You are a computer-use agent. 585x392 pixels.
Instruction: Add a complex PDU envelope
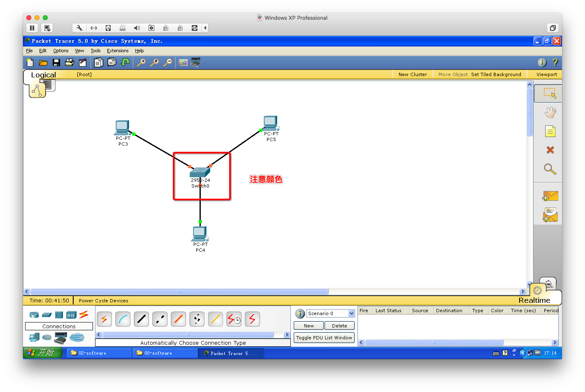(550, 215)
